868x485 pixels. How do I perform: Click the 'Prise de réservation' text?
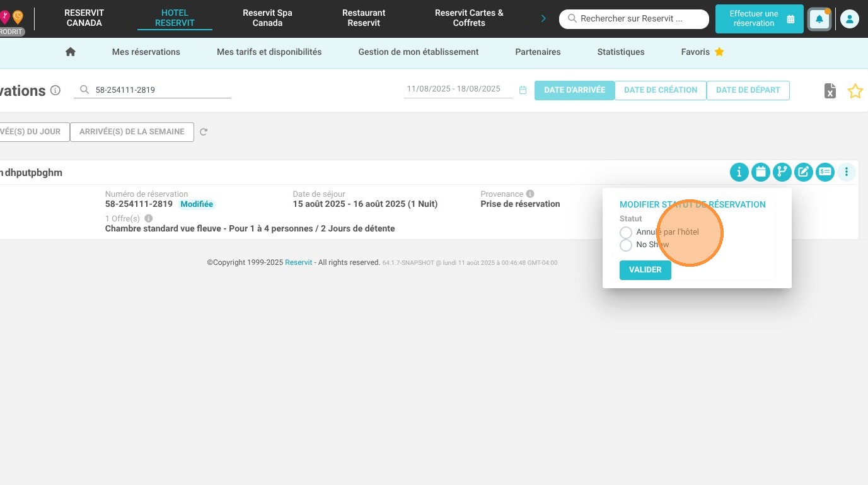pyautogui.click(x=520, y=204)
